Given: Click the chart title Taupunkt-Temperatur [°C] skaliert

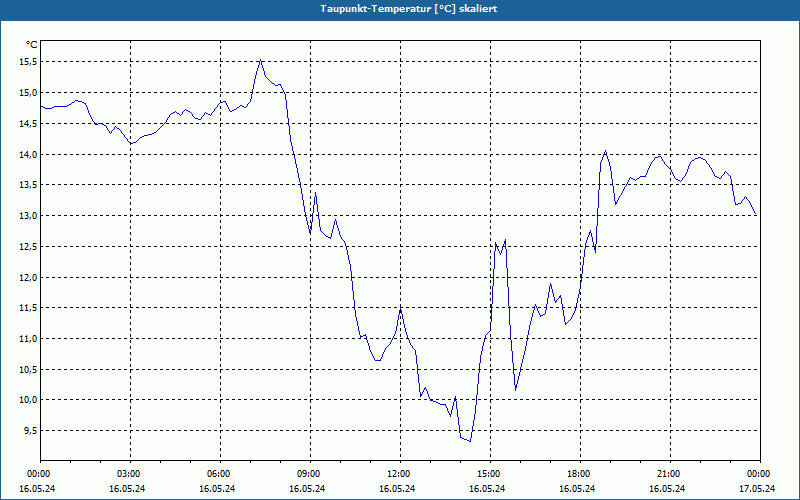Looking at the screenshot, I should (409, 9).
